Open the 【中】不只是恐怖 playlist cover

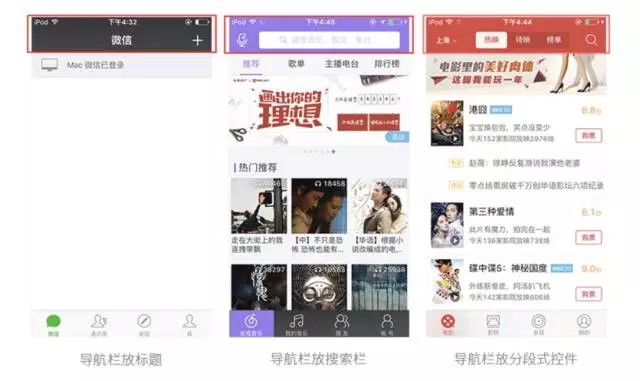point(319,206)
